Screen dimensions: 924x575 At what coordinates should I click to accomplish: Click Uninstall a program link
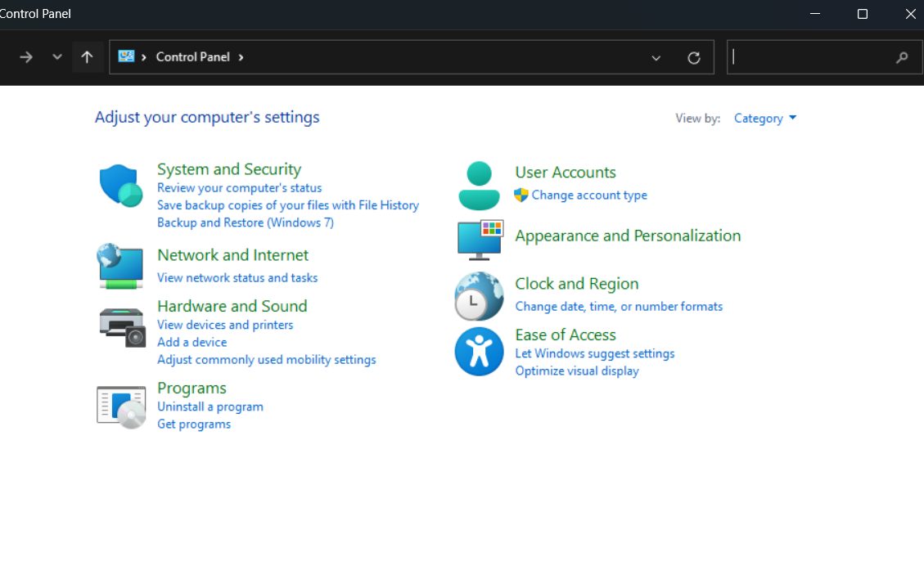click(x=210, y=407)
